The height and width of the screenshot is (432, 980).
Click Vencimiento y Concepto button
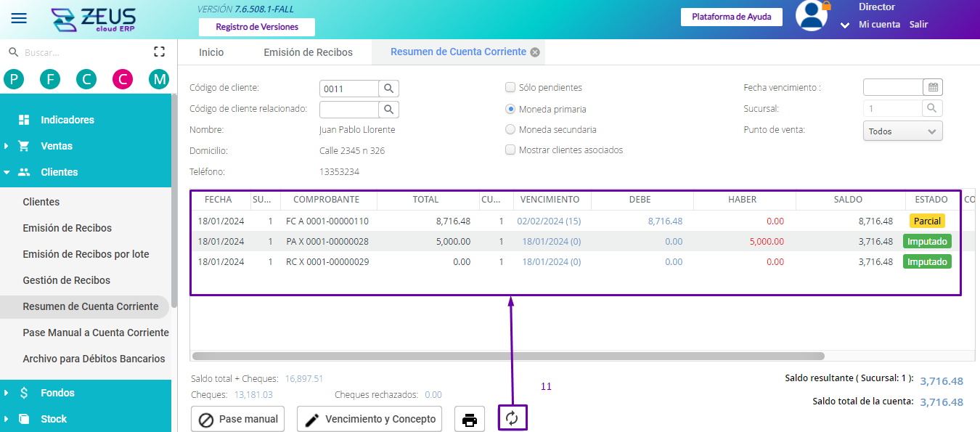pyautogui.click(x=369, y=419)
